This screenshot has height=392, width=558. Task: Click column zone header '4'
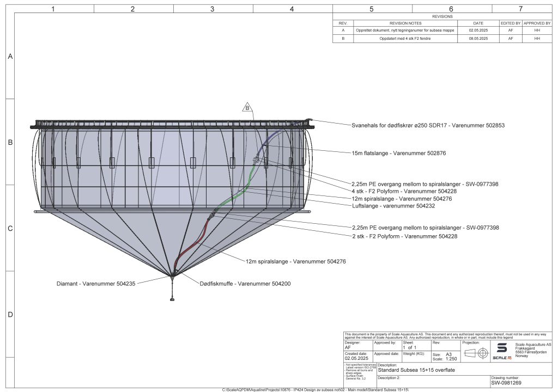pos(292,9)
